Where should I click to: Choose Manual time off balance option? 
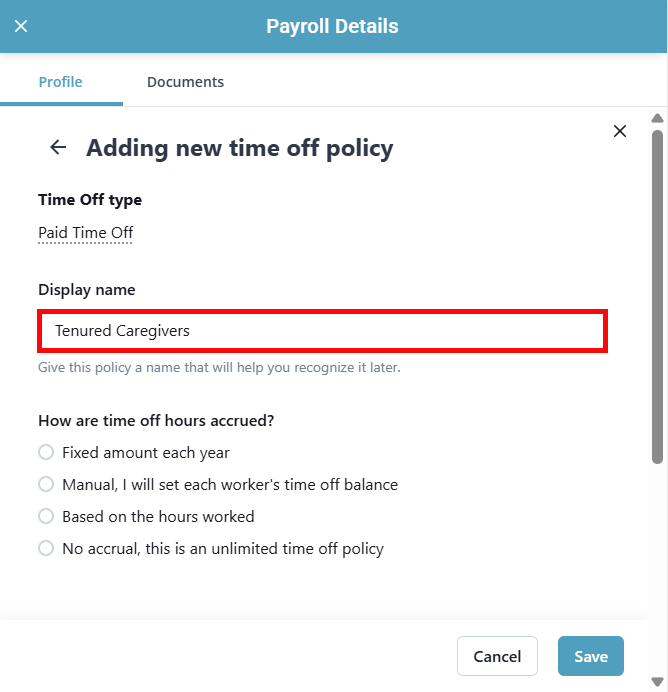click(x=46, y=485)
